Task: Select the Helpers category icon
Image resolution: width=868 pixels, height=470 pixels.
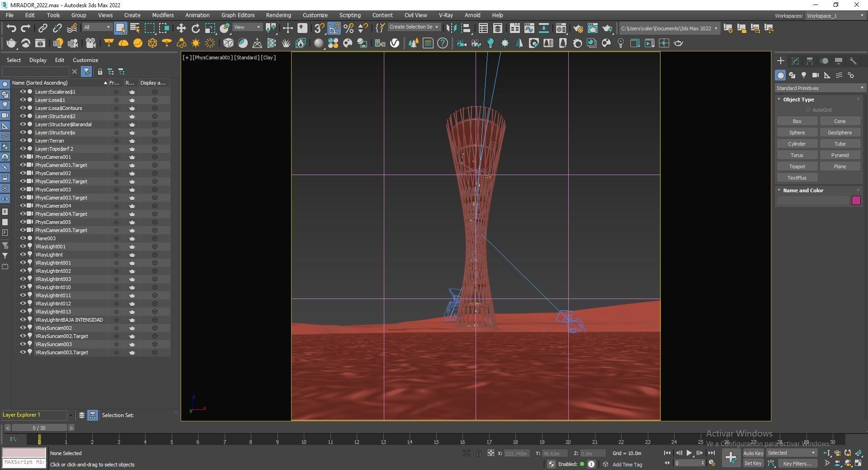Action: click(x=827, y=75)
